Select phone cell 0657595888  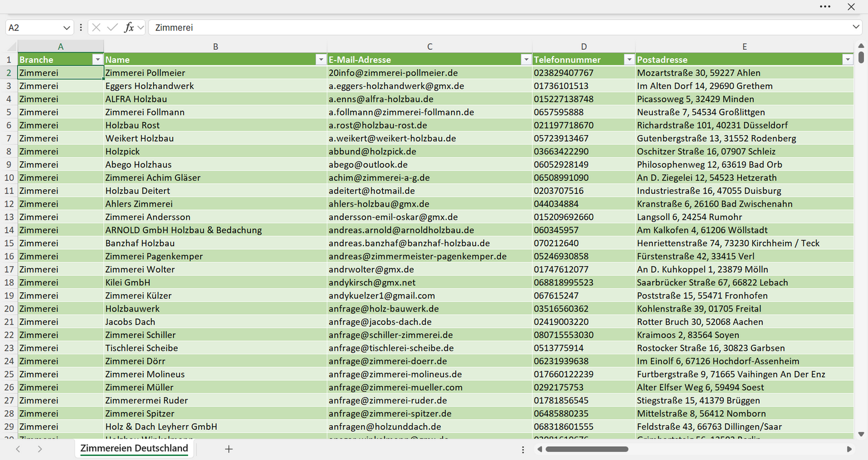point(584,112)
